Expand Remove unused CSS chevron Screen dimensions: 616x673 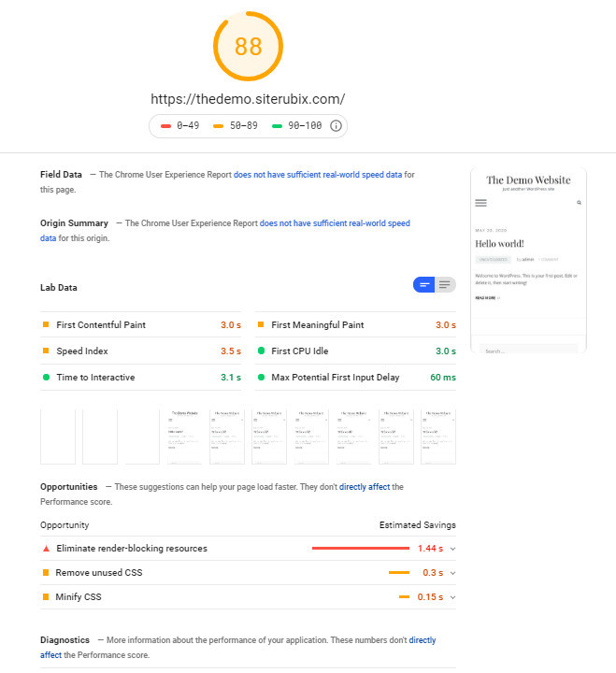(x=452, y=573)
